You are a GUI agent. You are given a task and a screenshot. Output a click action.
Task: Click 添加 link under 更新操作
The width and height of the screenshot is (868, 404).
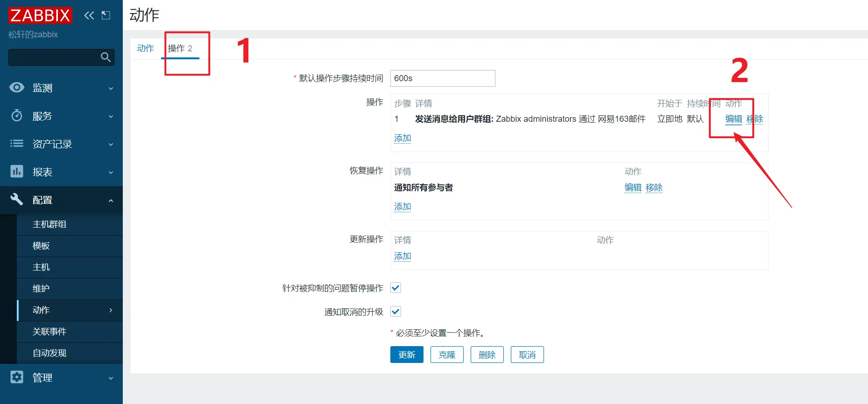(402, 256)
